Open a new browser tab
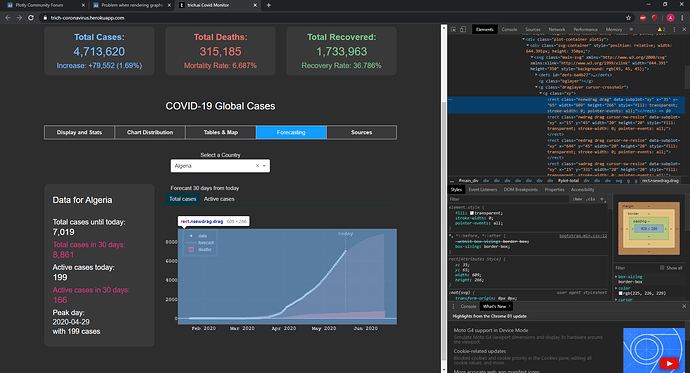Image resolution: width=690 pixels, height=373 pixels. pos(268,5)
